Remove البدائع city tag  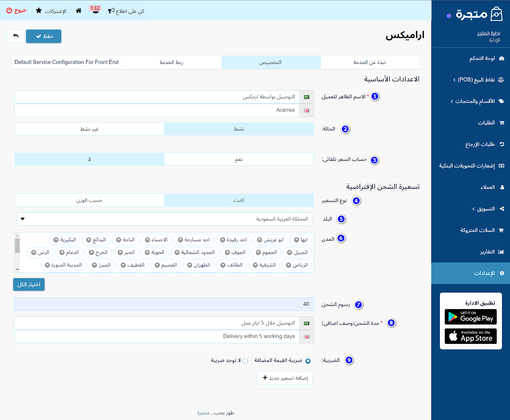(x=89, y=240)
